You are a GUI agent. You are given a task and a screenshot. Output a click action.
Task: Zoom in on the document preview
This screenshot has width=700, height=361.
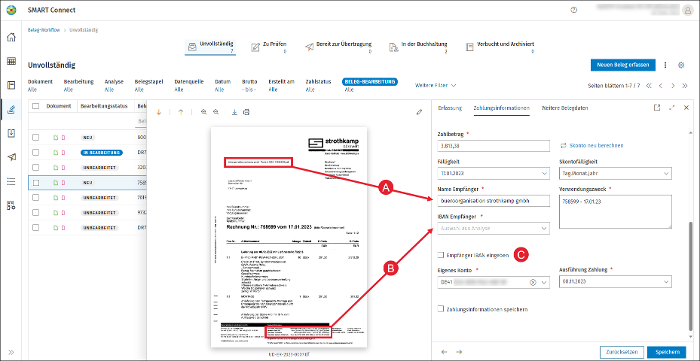tap(204, 112)
